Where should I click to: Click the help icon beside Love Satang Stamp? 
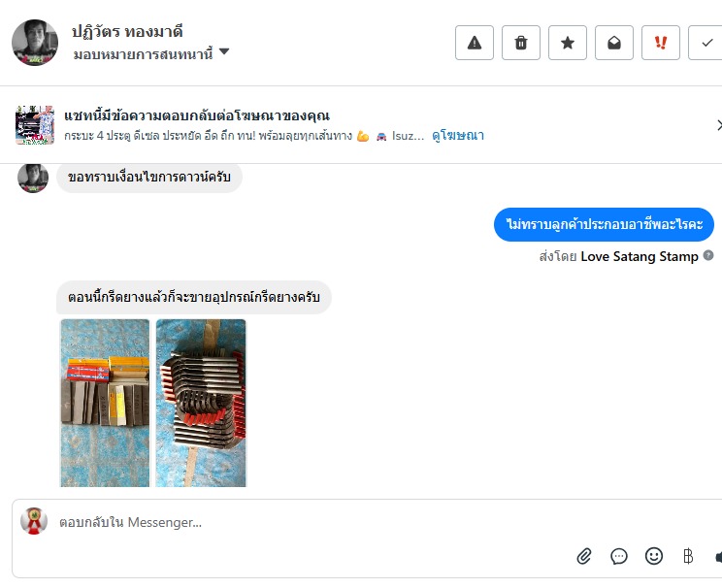click(708, 255)
